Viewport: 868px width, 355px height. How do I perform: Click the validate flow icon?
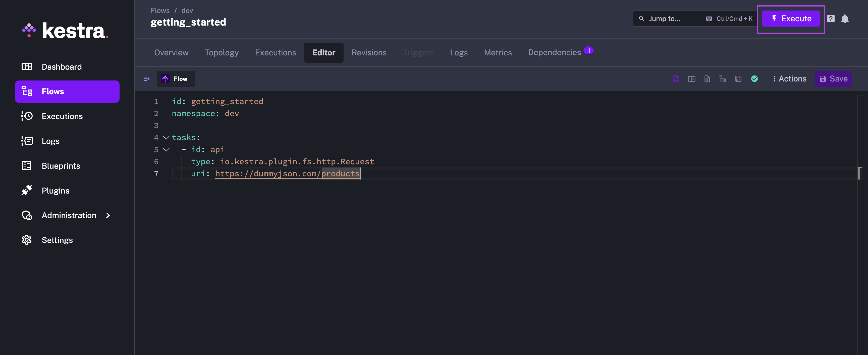754,78
